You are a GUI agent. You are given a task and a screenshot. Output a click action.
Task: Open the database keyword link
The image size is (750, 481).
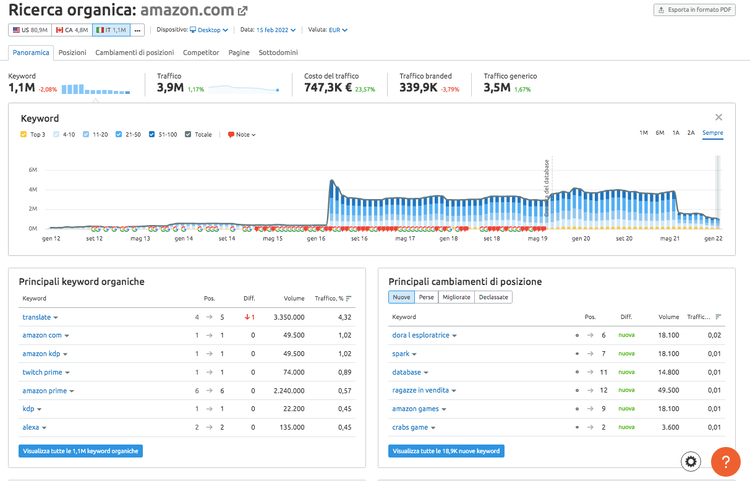point(407,372)
